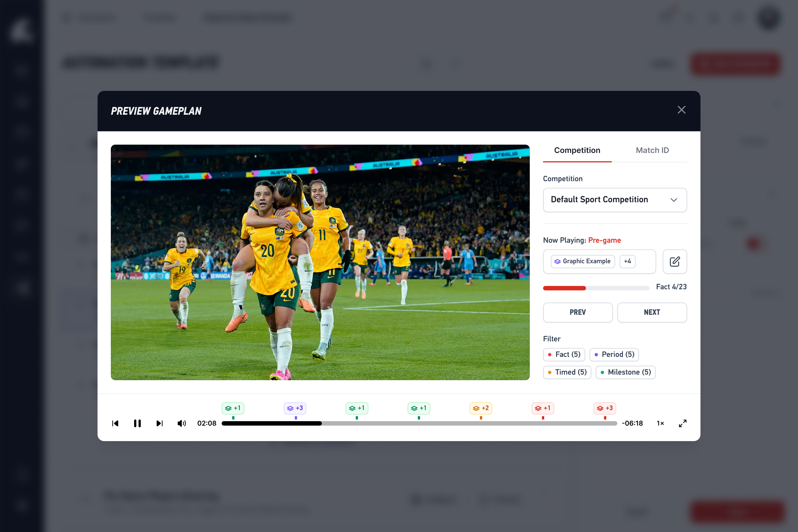
Task: Toggle the Timed (5) filter
Action: tap(567, 372)
